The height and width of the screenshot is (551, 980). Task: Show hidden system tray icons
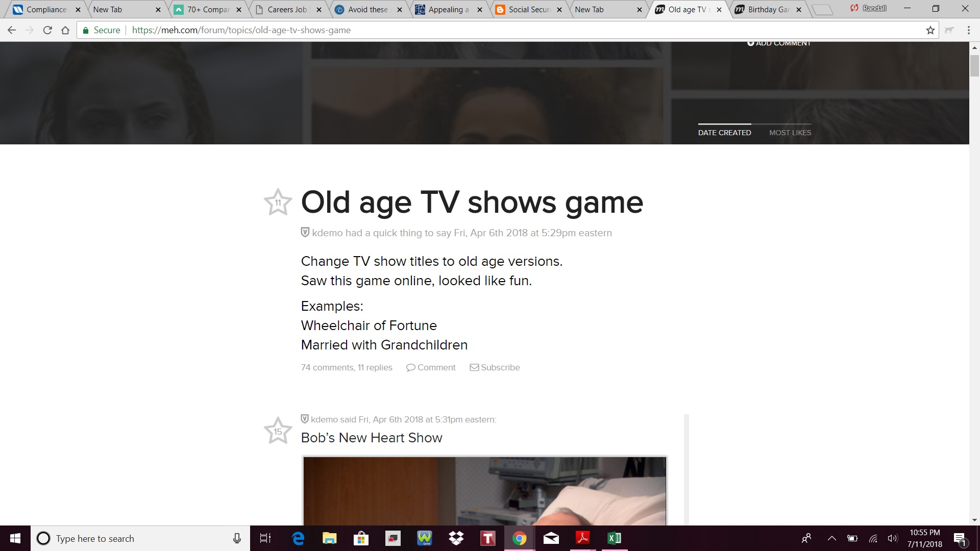831,538
